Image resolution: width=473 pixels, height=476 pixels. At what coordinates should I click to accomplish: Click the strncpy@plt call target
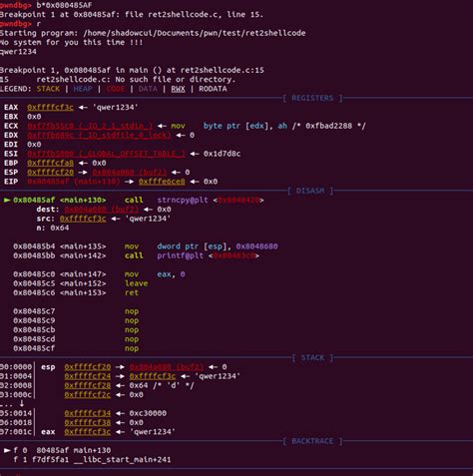click(x=183, y=200)
